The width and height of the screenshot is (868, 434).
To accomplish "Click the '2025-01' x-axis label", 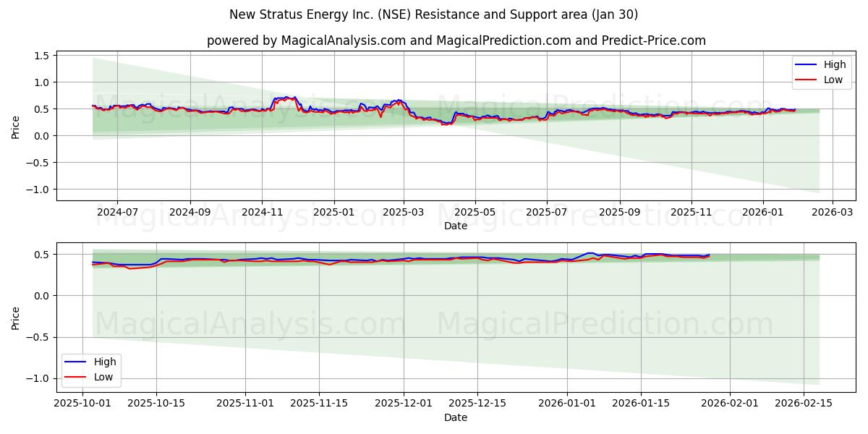I will [x=334, y=213].
